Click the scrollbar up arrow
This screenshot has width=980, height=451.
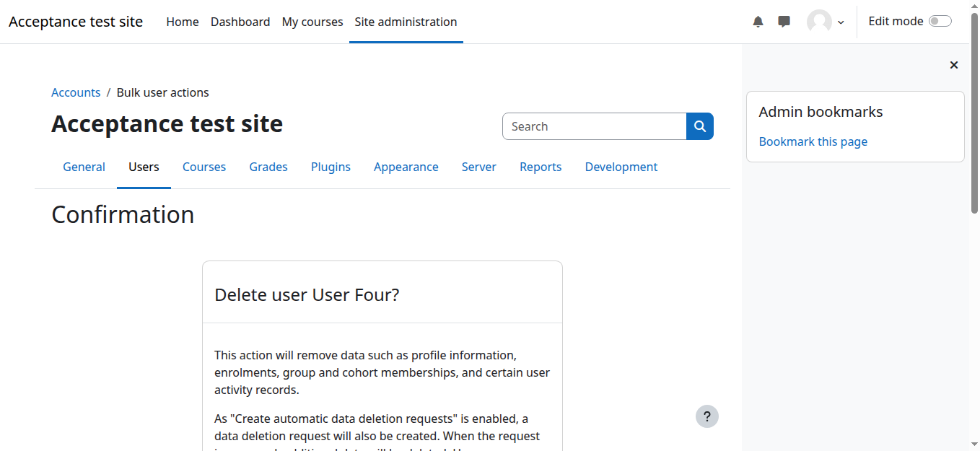[974, 6]
